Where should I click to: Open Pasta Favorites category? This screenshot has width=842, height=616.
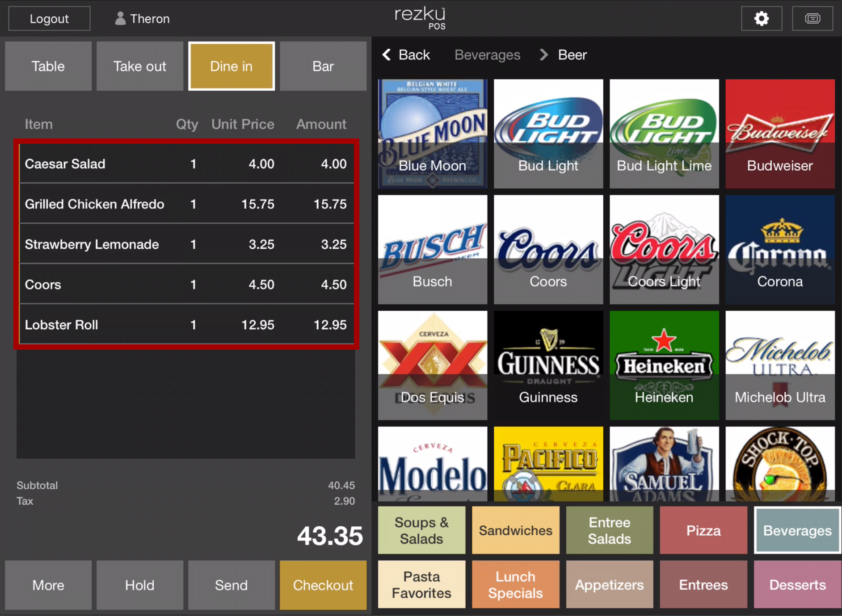tap(421, 584)
